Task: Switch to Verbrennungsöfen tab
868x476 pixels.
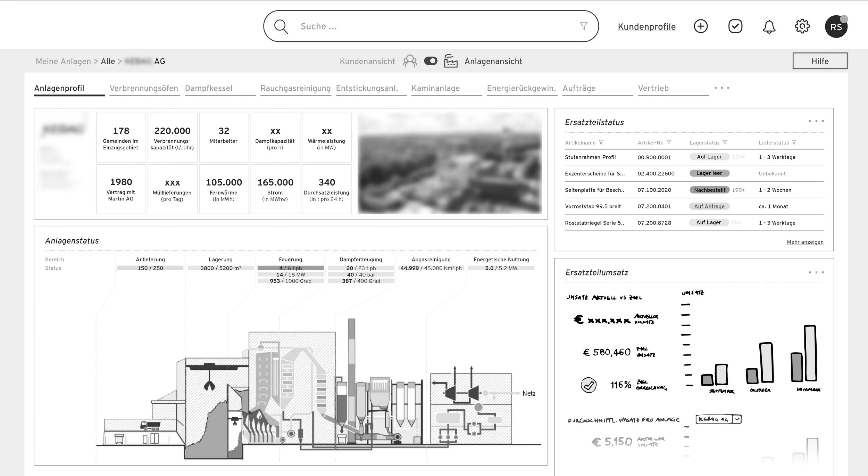Action: tap(144, 88)
